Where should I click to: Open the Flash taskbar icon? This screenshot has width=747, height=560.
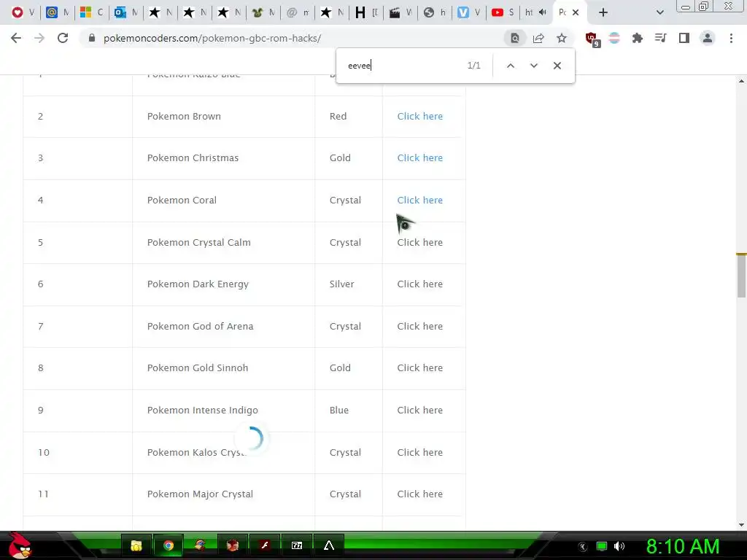[264, 545]
